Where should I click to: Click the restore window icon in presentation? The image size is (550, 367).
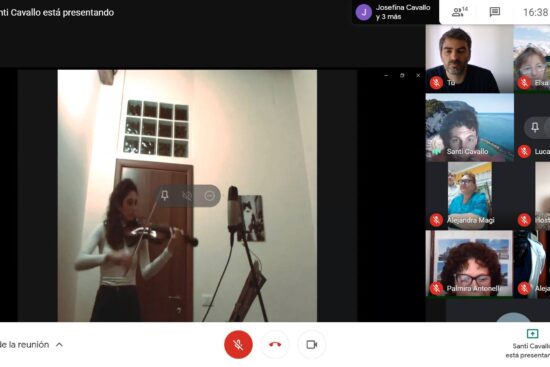click(x=402, y=75)
